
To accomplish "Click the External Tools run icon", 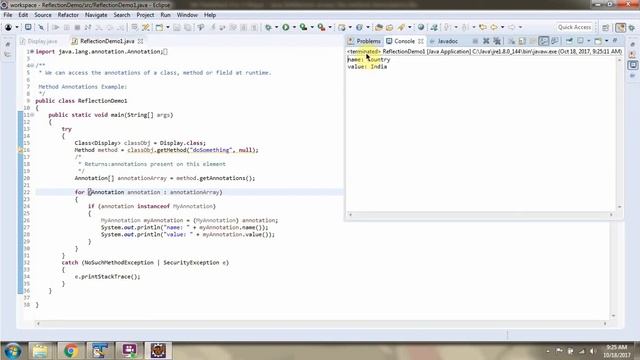I will tap(322, 27).
